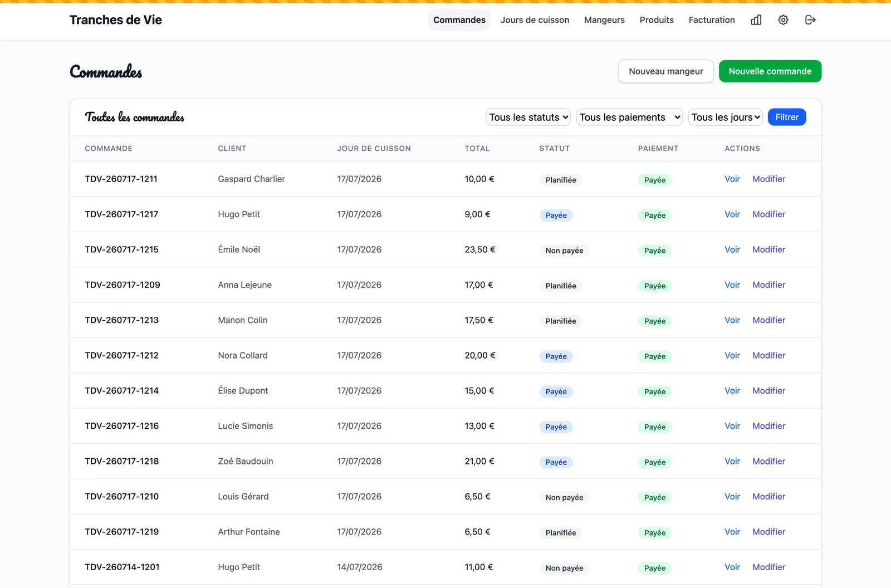The image size is (891, 588).
Task: View Louis Gérard's order
Action: pos(732,496)
